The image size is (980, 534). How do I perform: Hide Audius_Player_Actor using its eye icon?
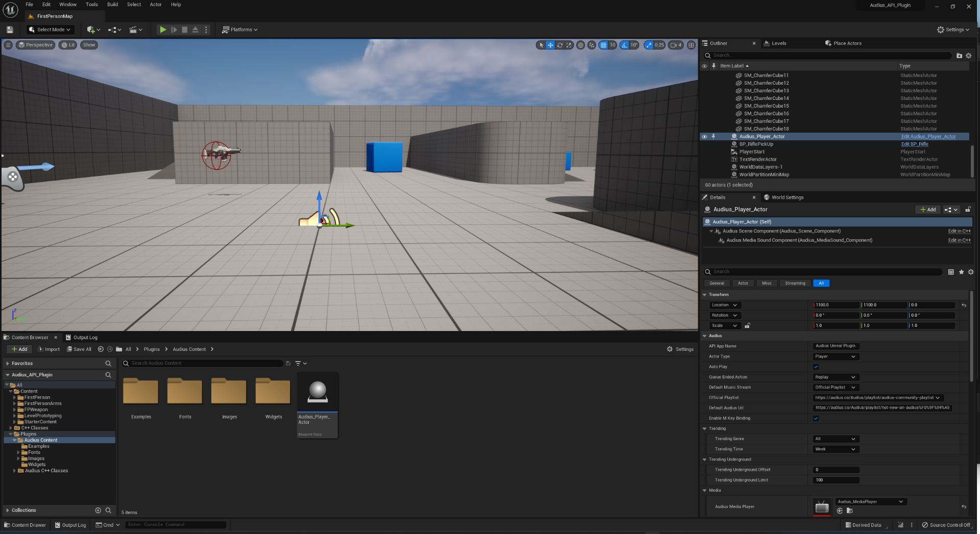704,137
